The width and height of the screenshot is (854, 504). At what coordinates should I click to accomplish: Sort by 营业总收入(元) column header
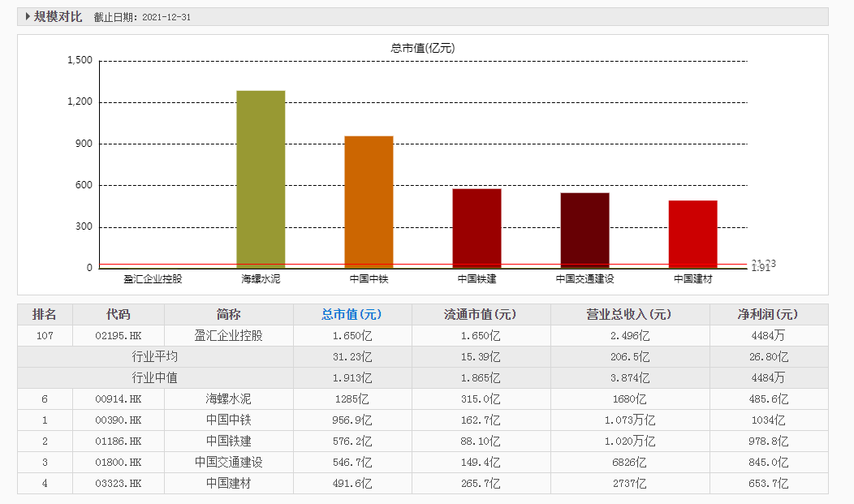pos(630,315)
